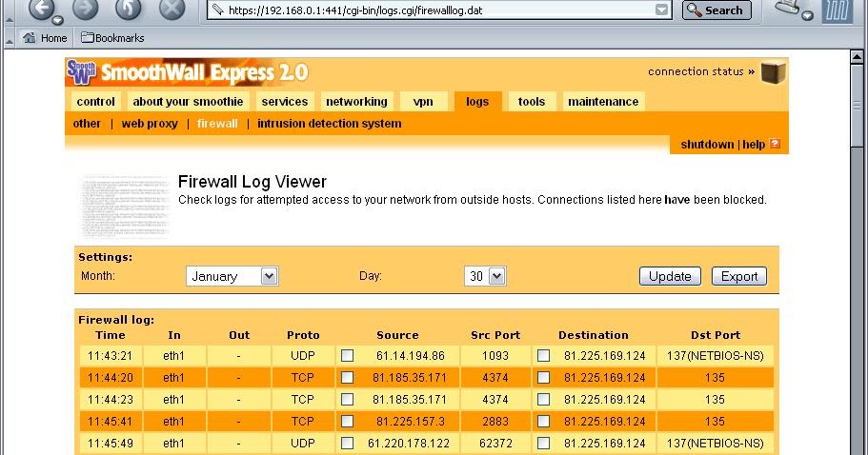Open the networking tab
Image resolution: width=868 pixels, height=455 pixels.
coord(356,101)
